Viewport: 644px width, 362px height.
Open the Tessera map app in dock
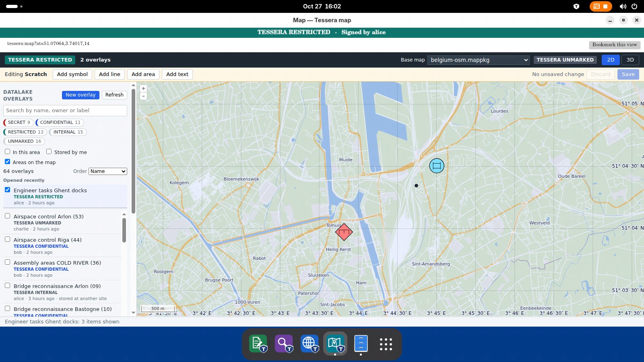[335, 344]
